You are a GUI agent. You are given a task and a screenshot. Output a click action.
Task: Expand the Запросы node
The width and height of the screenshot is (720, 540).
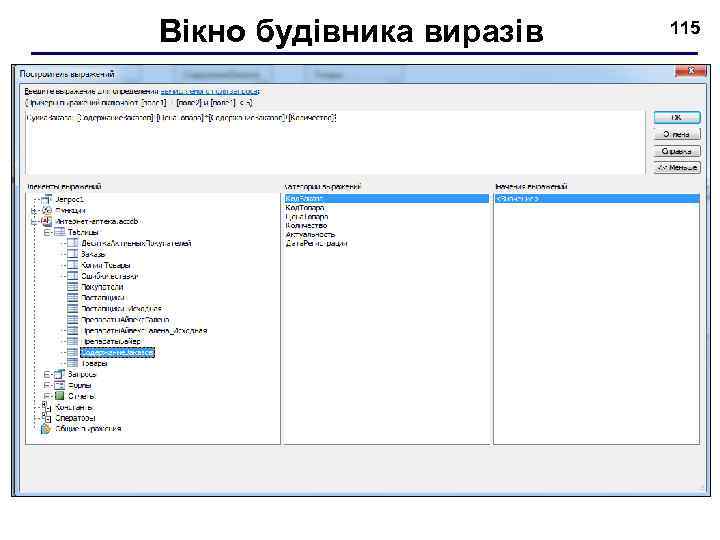point(47,374)
